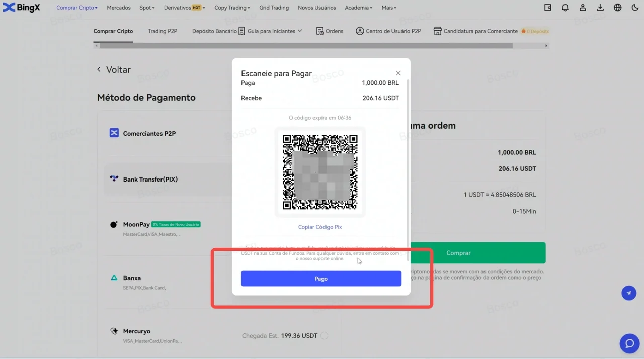644x359 pixels.
Task: Expand Guia para Iniciantes dropdown
Action: pyautogui.click(x=274, y=31)
